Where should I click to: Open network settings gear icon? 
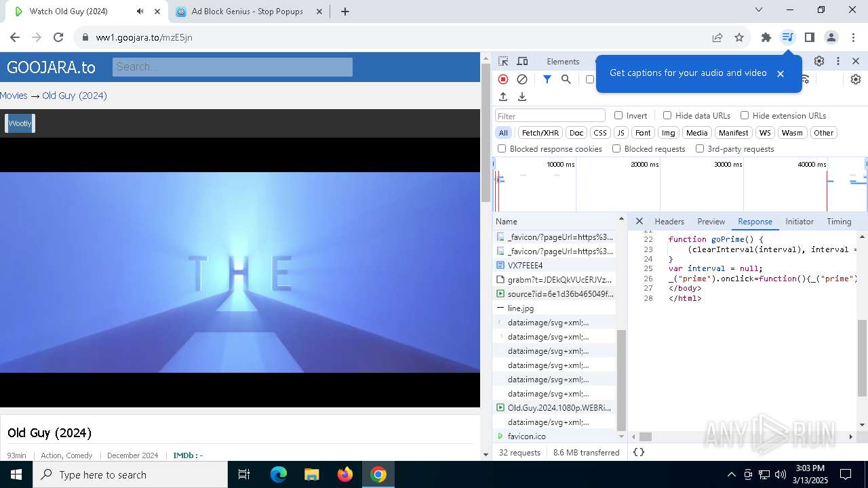tap(856, 79)
